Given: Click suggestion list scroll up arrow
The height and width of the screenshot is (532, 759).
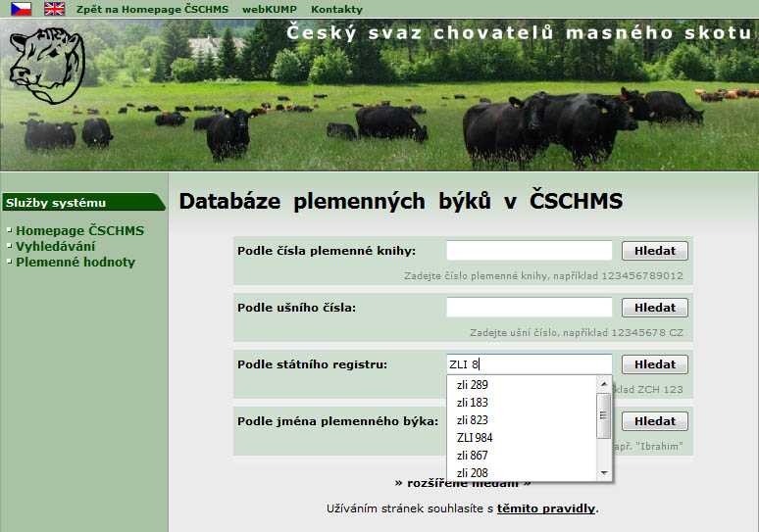Looking at the screenshot, I should coord(604,384).
